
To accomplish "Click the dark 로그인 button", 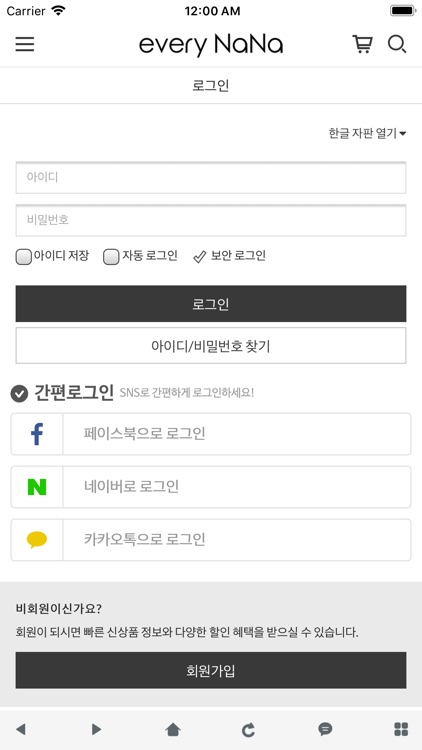I will 211,304.
